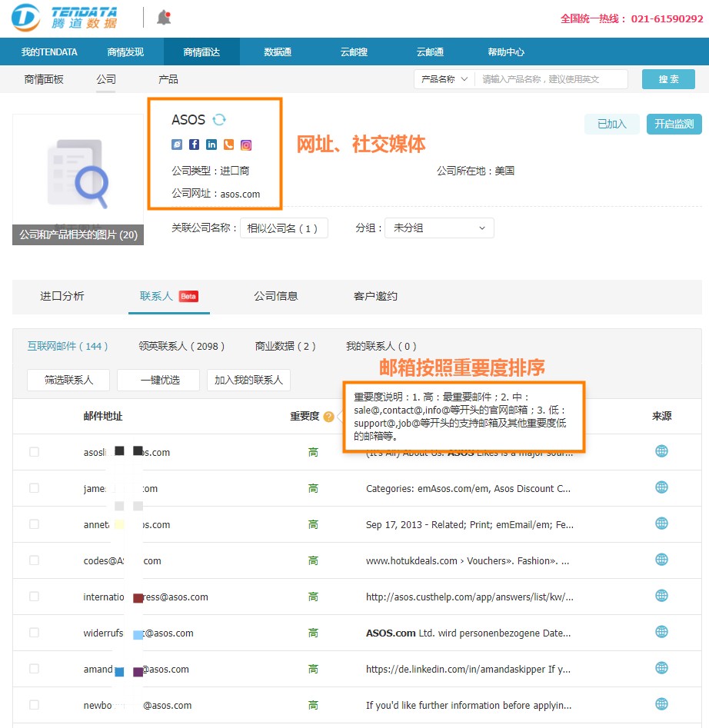Show 我的联系人 (0) list
Viewport: 709px width, 728px height.
[381, 347]
